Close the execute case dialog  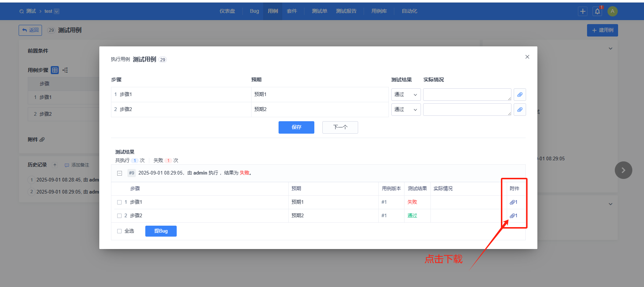pyautogui.click(x=527, y=57)
